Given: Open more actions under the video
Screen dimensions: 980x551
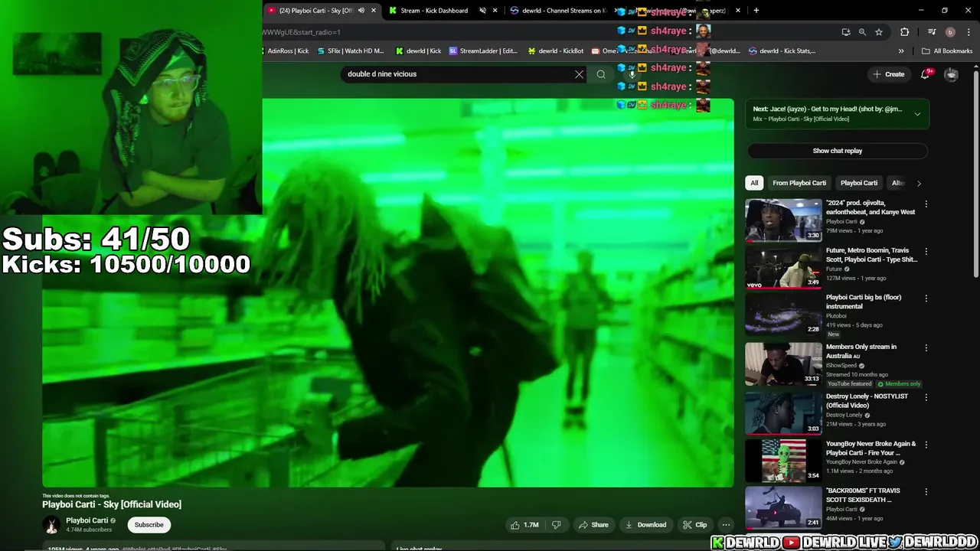Looking at the screenshot, I should tap(726, 525).
